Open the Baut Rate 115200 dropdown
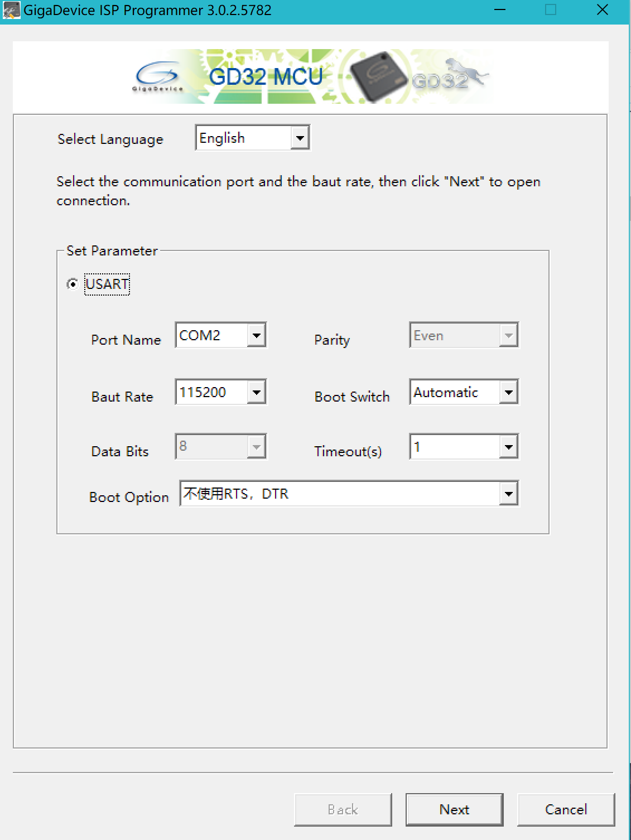The height and width of the screenshot is (840, 631). coord(221,392)
